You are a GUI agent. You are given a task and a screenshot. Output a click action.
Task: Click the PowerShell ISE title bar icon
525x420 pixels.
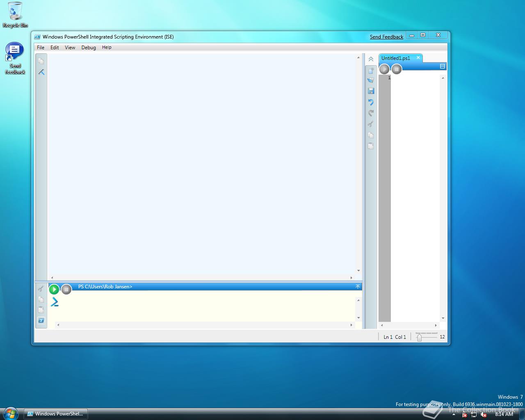click(37, 37)
